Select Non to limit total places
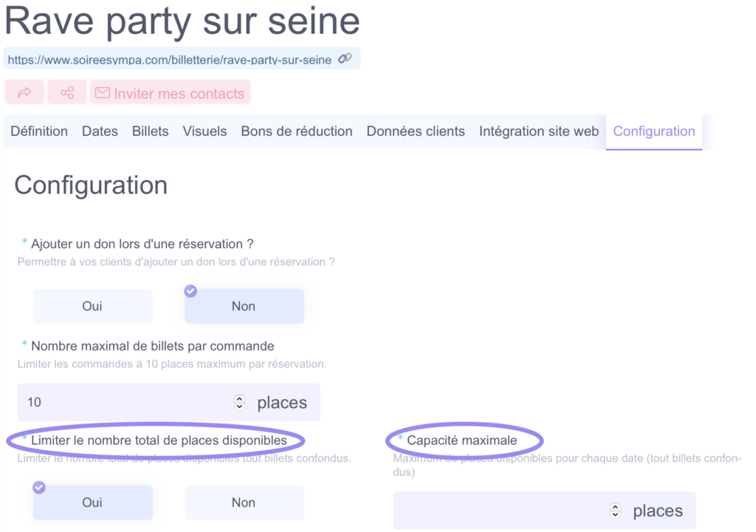Screen dimensions: 756x532 click(x=244, y=502)
